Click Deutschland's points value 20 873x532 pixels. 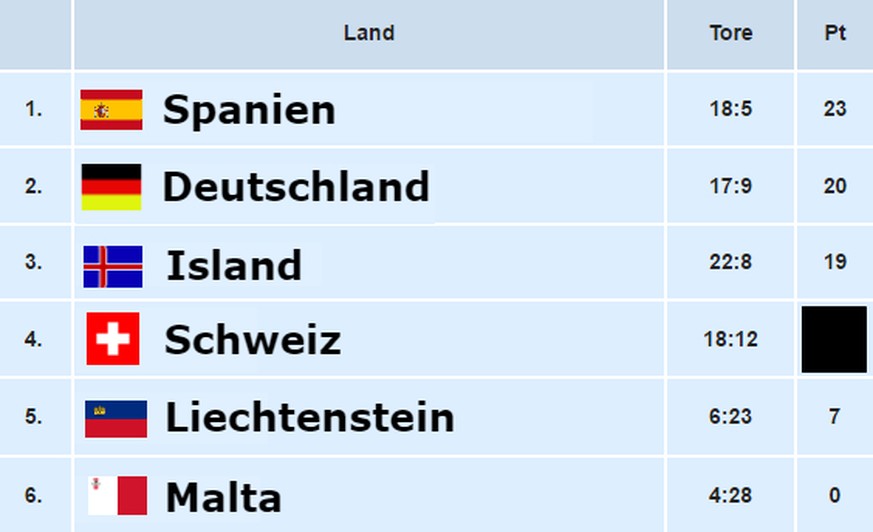[835, 186]
